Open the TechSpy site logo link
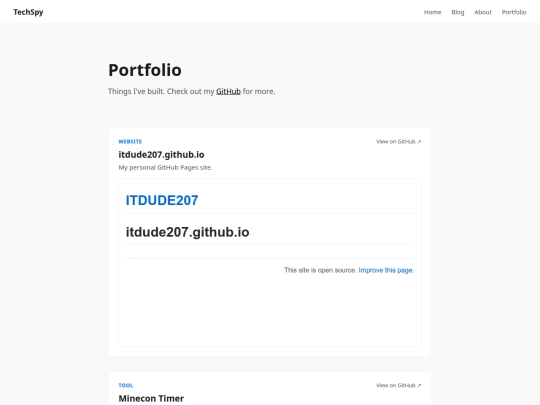Image resolution: width=540 pixels, height=405 pixels. click(x=28, y=12)
